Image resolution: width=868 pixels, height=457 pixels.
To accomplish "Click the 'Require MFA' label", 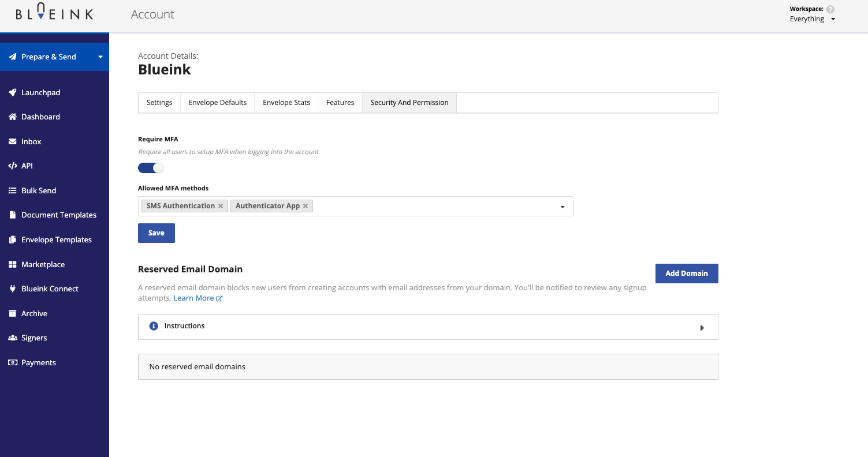I will (x=158, y=139).
